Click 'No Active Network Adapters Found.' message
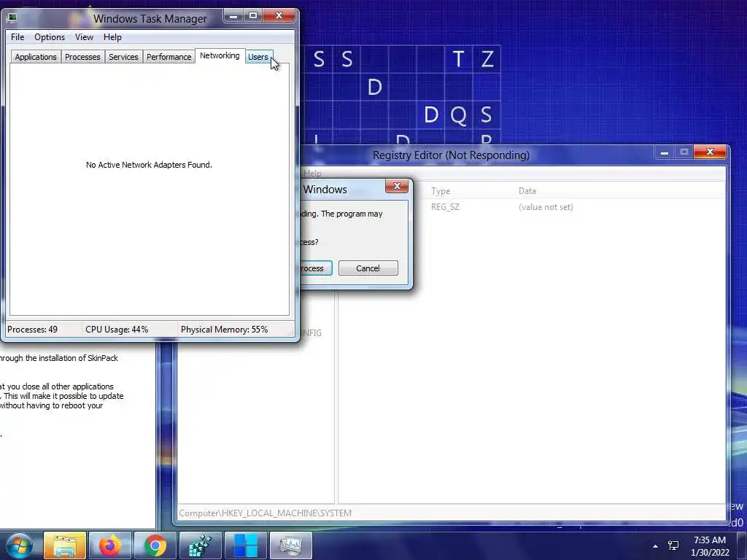The width and height of the screenshot is (747, 560). (149, 165)
